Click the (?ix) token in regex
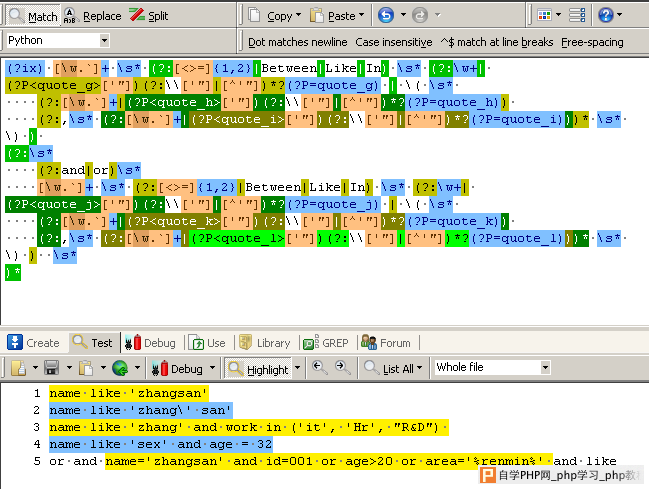649x489 pixels. coord(25,68)
